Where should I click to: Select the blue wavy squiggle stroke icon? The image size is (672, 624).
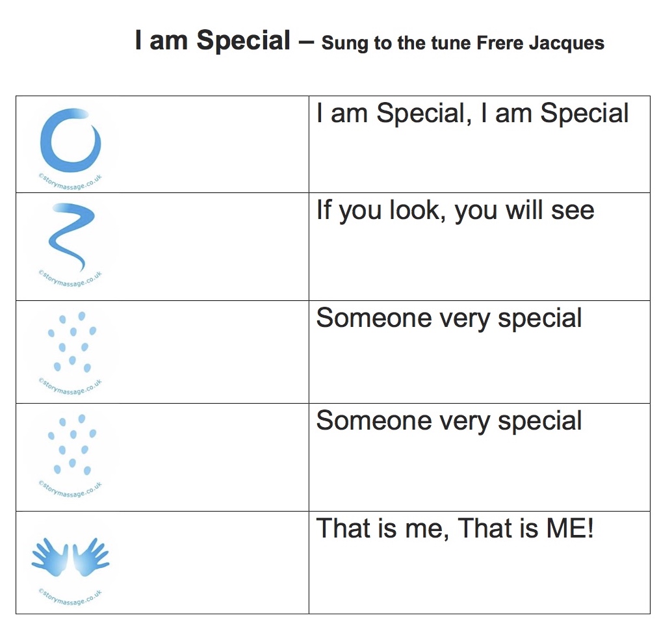pyautogui.click(x=71, y=237)
